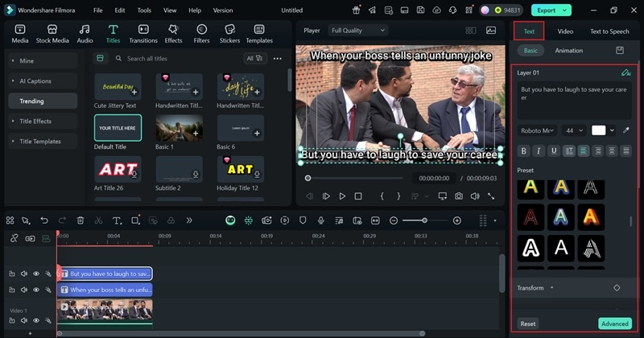Screen dimensions: 644x338
Task: Hide the Video 1 track
Action: click(36, 320)
